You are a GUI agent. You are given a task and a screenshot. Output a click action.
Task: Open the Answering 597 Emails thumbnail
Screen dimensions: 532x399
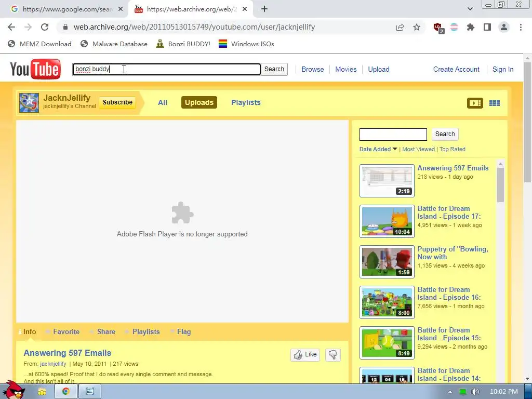(x=387, y=181)
